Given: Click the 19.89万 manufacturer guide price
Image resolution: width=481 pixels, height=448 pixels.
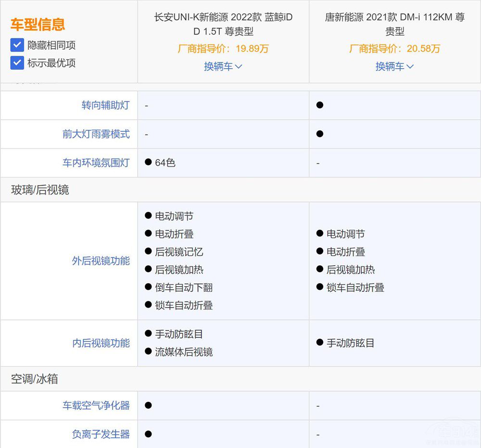Looking at the screenshot, I should (223, 49).
